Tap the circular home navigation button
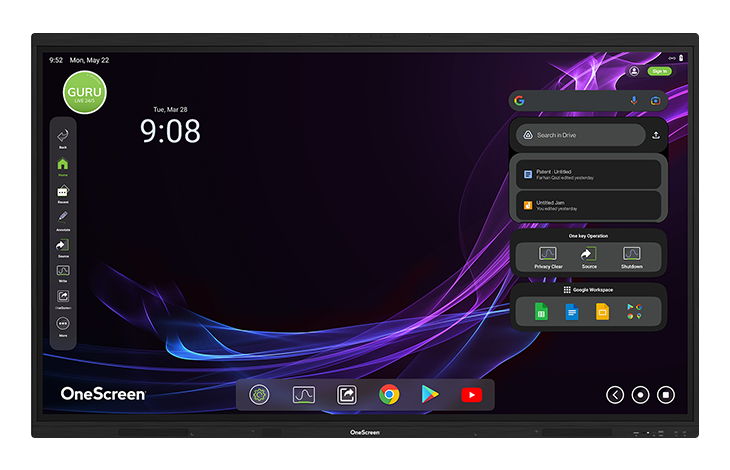The width and height of the screenshot is (730, 470). pyautogui.click(x=641, y=395)
